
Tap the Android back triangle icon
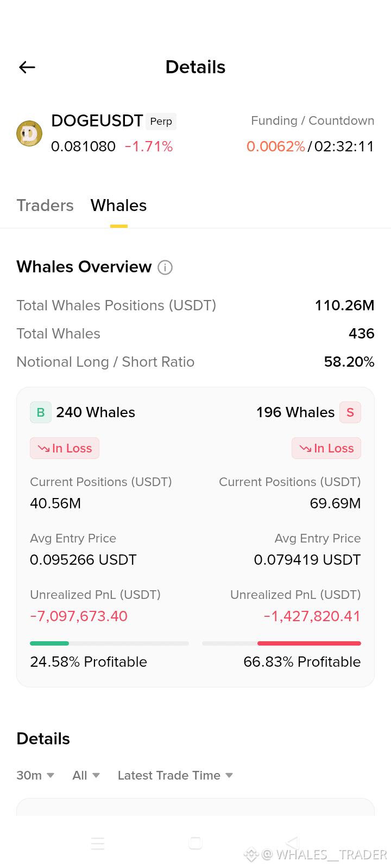tap(293, 843)
